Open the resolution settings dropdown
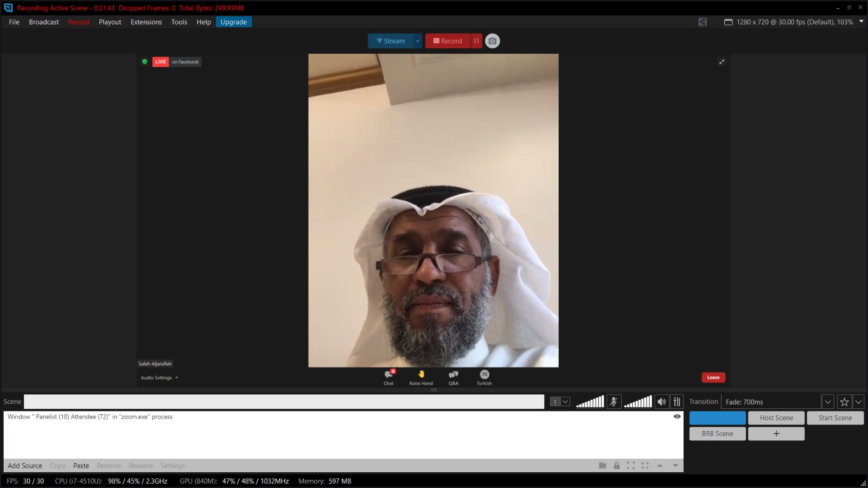 click(x=861, y=22)
